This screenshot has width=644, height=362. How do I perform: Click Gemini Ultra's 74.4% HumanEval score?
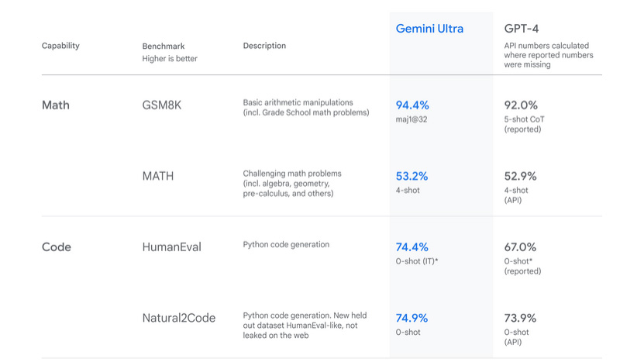tap(412, 247)
